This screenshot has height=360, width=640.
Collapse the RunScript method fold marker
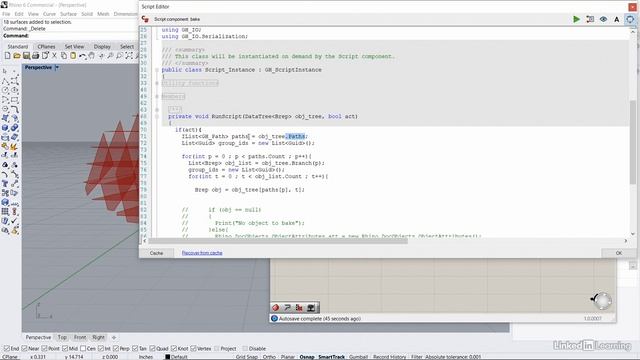coord(157,116)
